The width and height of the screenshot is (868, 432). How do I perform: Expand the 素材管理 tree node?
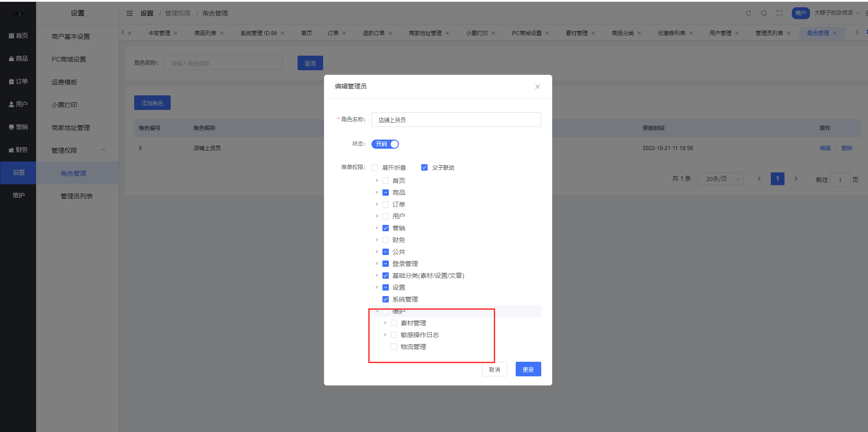[x=385, y=323]
